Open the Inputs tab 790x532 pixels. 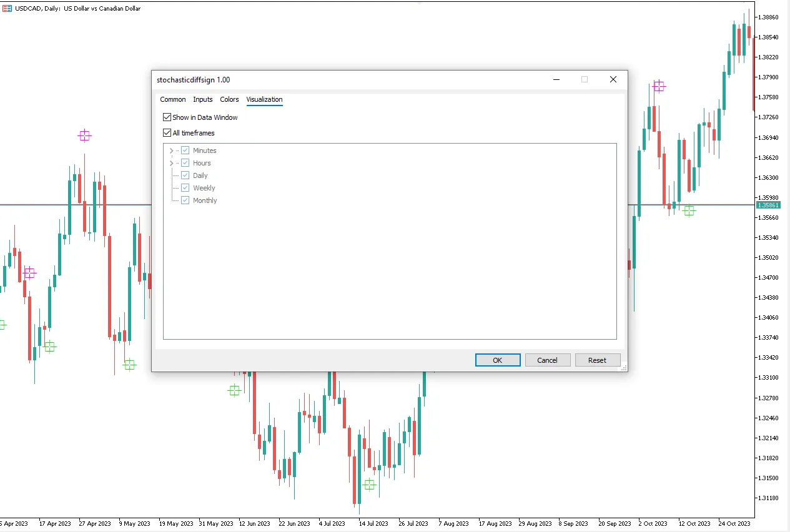click(x=202, y=99)
